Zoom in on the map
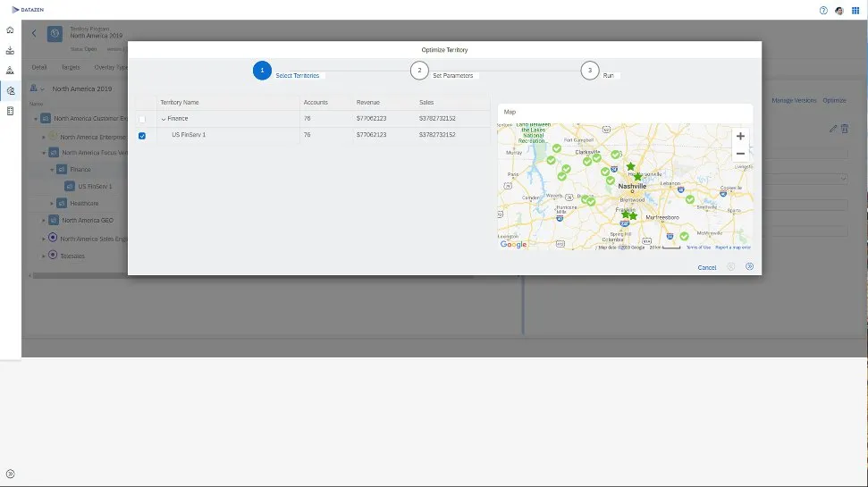The height and width of the screenshot is (487, 868). pyautogui.click(x=740, y=137)
